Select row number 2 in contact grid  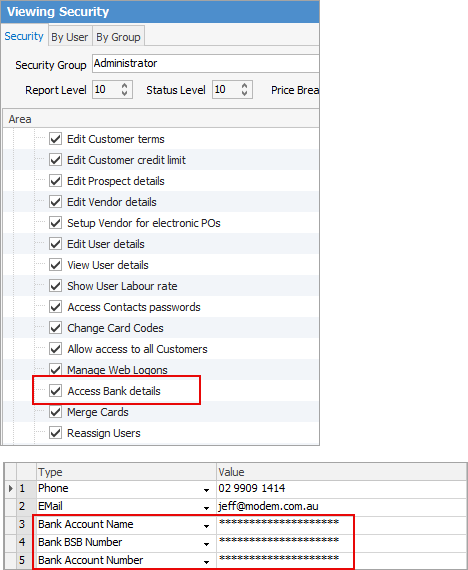coord(26,507)
